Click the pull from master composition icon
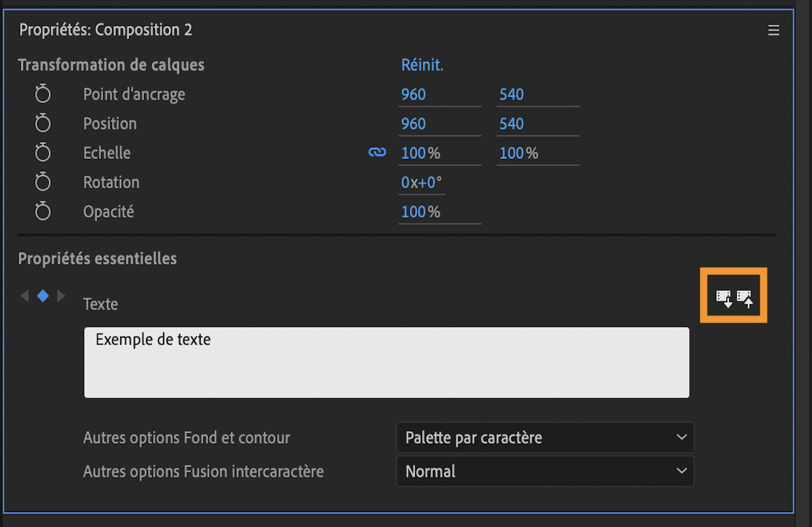812x527 pixels. tap(724, 298)
